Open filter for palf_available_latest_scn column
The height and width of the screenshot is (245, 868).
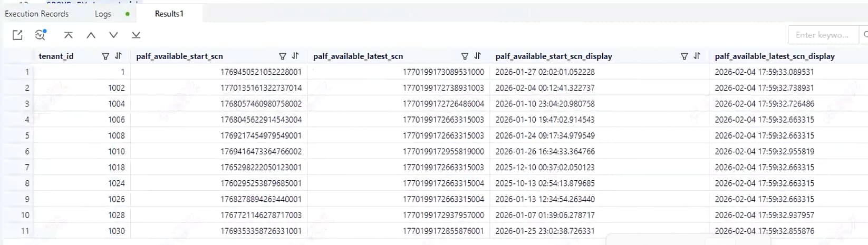click(465, 56)
